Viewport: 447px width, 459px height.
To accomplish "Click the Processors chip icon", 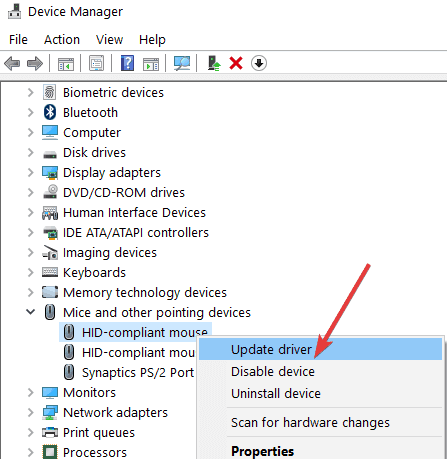I will pos(50,452).
